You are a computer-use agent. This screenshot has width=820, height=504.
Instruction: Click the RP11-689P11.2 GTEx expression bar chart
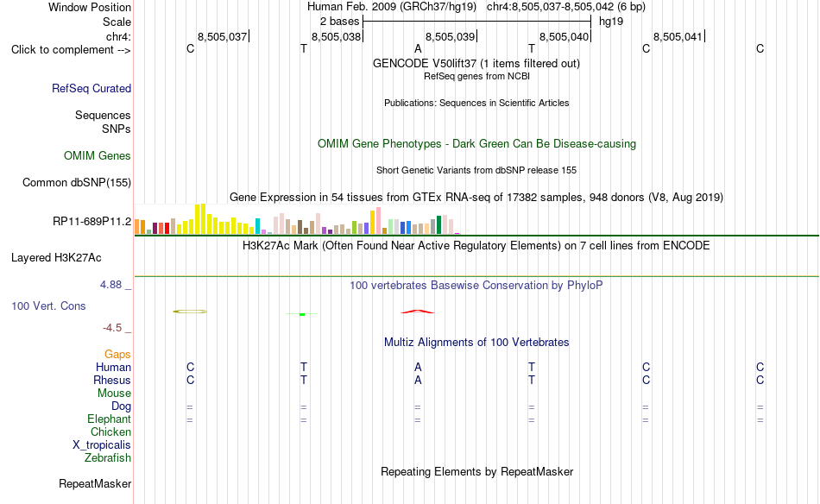297,219
